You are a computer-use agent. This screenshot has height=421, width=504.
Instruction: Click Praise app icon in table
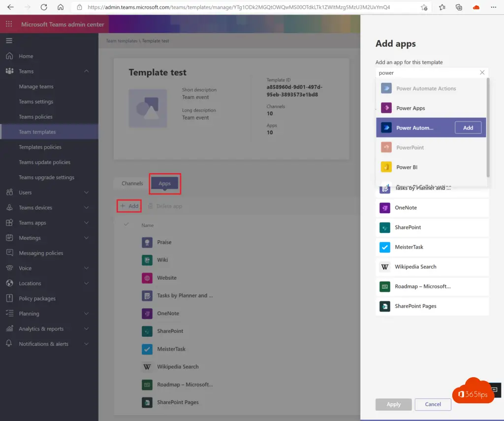pyautogui.click(x=147, y=242)
